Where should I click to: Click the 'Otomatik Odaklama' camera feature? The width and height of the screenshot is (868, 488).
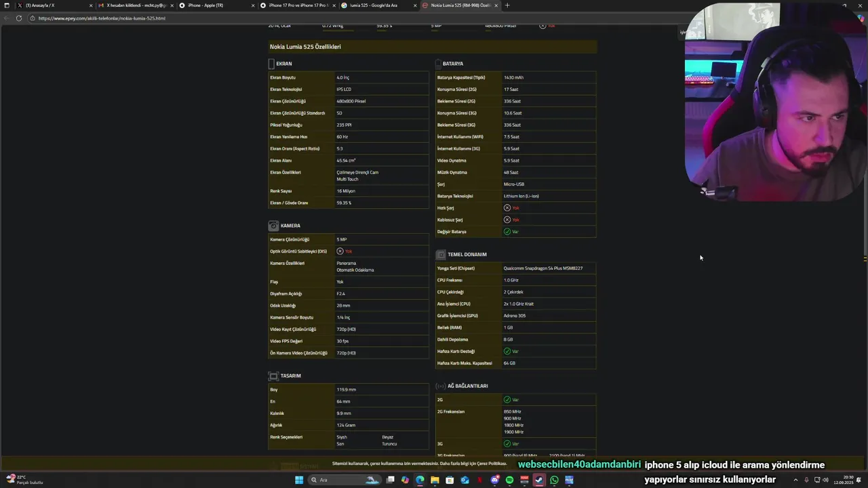355,270
